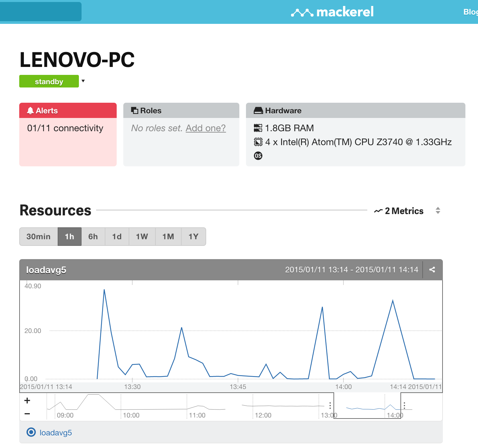Click the RAM memory icon

(x=258, y=128)
